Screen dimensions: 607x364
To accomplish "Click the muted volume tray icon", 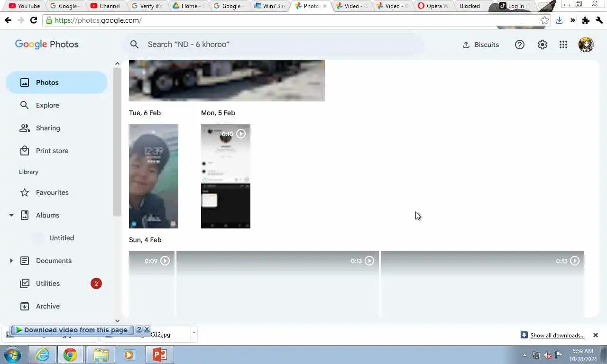I will [x=548, y=355].
